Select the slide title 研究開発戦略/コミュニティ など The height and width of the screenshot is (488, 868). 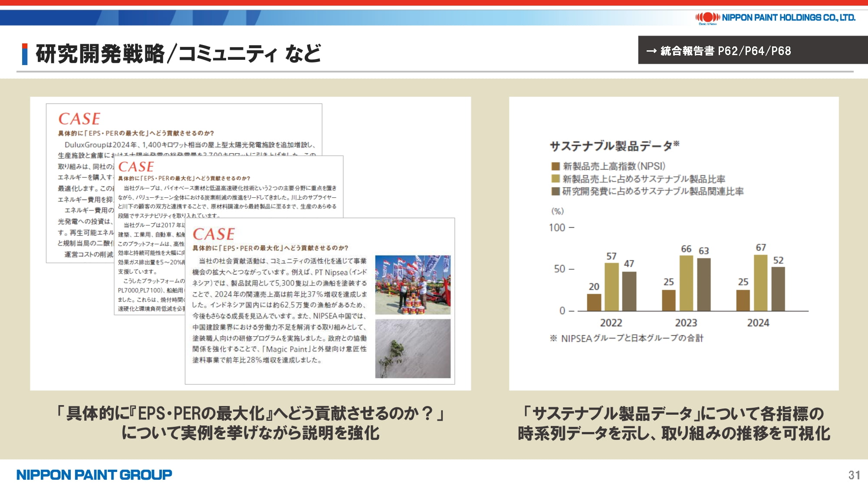178,54
